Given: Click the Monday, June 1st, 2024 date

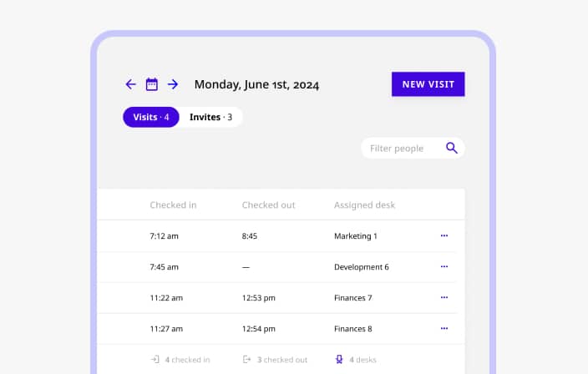Looking at the screenshot, I should click(x=256, y=84).
